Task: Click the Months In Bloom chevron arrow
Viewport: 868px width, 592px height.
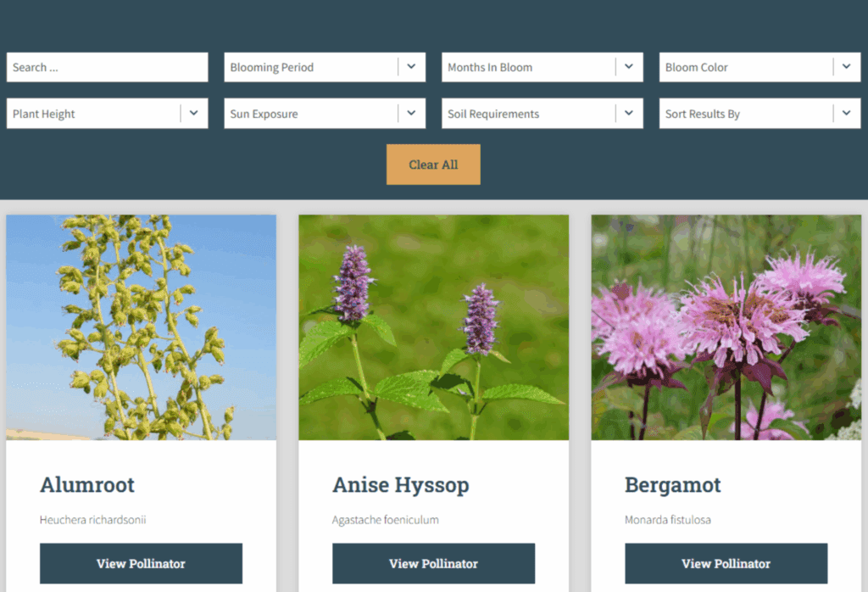Action: pyautogui.click(x=629, y=67)
